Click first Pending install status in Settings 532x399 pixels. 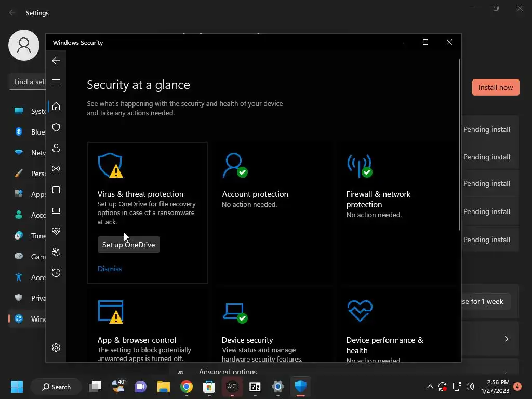pyautogui.click(x=486, y=129)
